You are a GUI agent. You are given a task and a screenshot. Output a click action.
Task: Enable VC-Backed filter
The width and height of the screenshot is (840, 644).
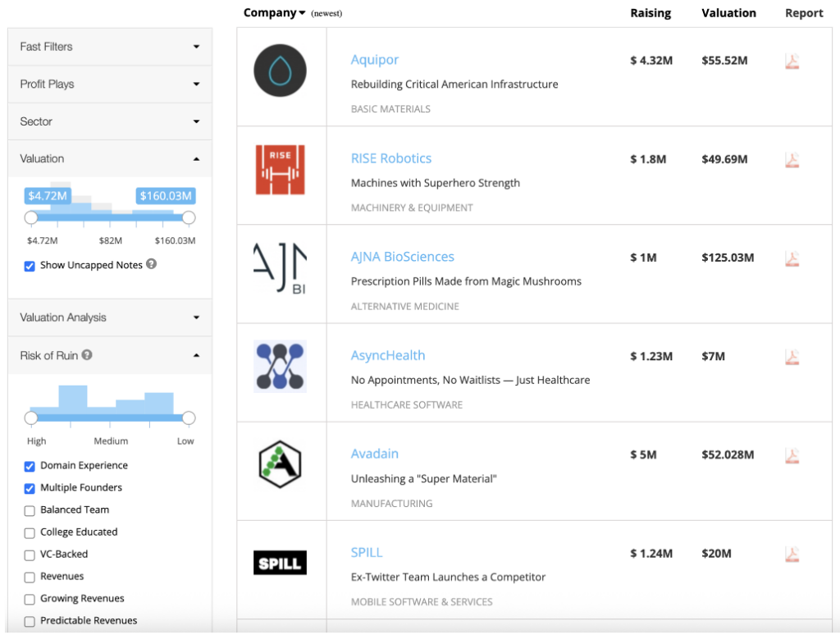point(30,555)
